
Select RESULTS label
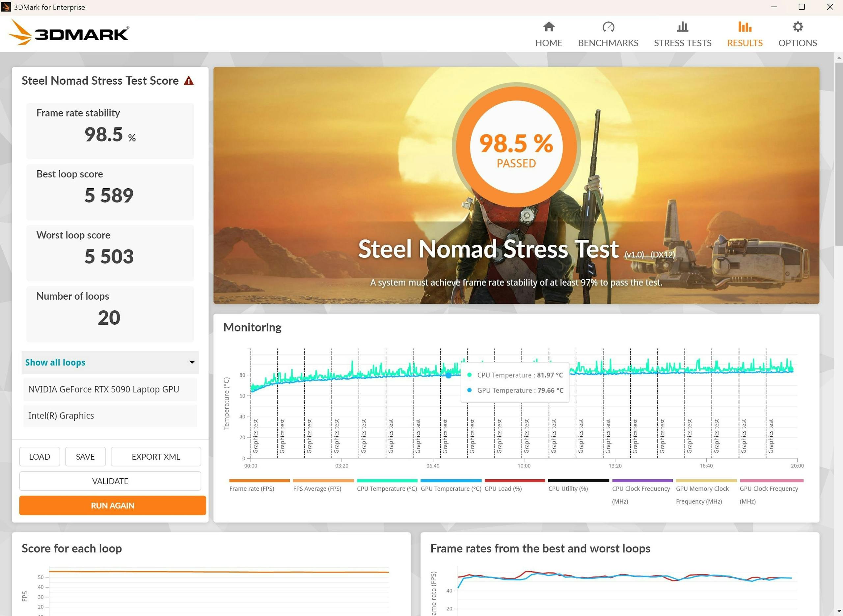pyautogui.click(x=745, y=43)
